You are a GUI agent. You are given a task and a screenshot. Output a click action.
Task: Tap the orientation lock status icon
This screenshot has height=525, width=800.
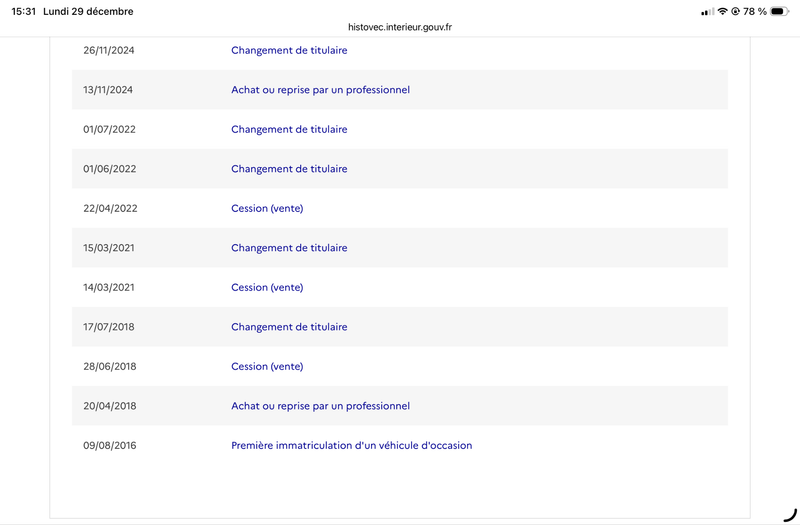click(735, 11)
